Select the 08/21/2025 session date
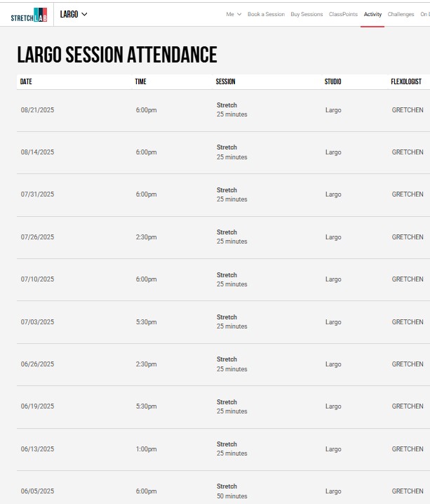The image size is (430, 504). coord(37,110)
